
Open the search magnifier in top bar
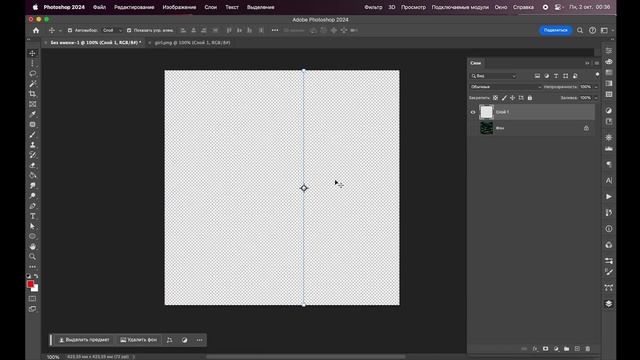(x=580, y=30)
